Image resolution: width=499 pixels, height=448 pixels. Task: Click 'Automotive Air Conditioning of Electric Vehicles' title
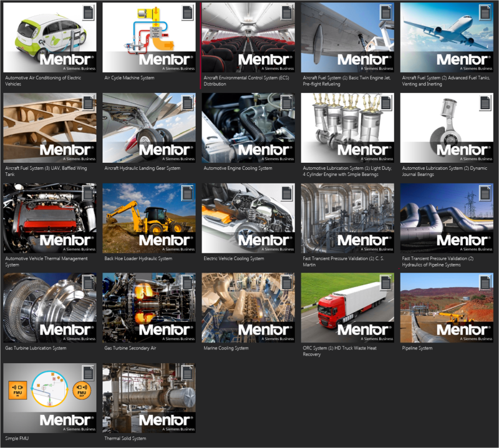point(43,81)
